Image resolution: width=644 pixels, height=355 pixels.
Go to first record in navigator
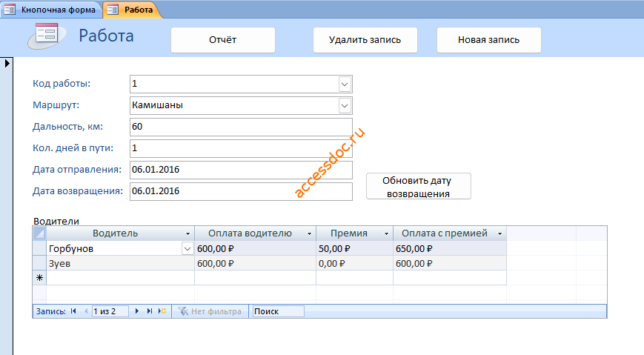73,311
